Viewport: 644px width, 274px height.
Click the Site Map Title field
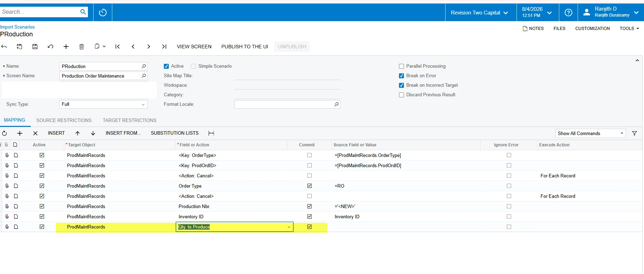[x=287, y=76]
